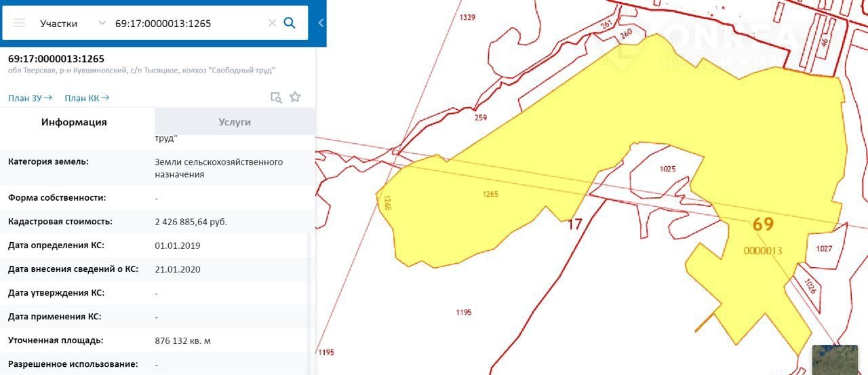Image resolution: width=868 pixels, height=375 pixels.
Task: Click the cadastral value 2 426 885,64 руб.
Action: pyautogui.click(x=191, y=222)
